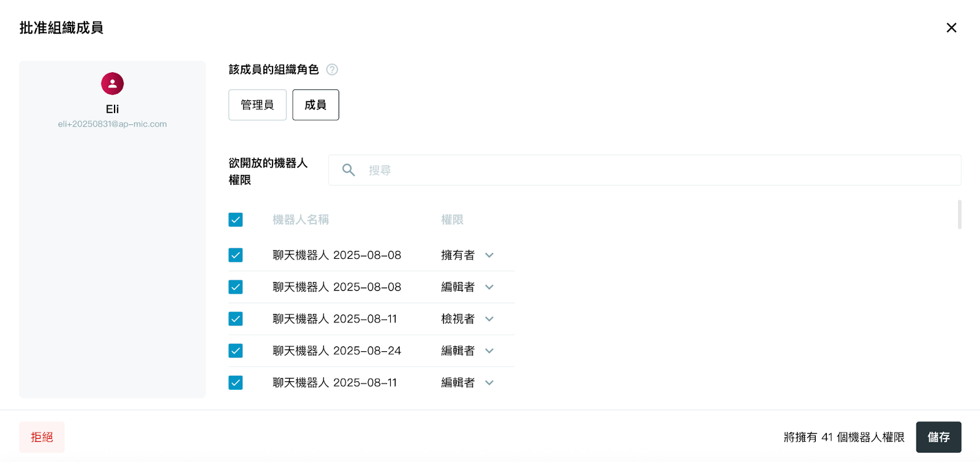Select the 管理員 role option
This screenshot has width=980, height=462.
pos(257,105)
